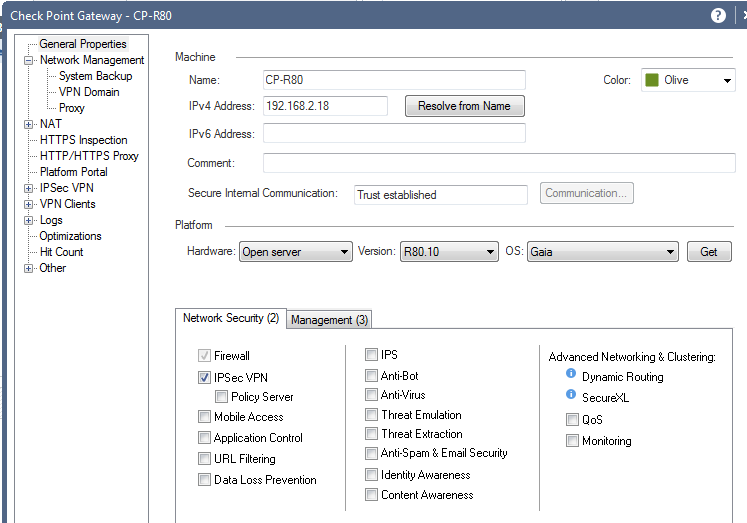Click the help question mark icon
The height and width of the screenshot is (523, 747).
[x=718, y=16]
